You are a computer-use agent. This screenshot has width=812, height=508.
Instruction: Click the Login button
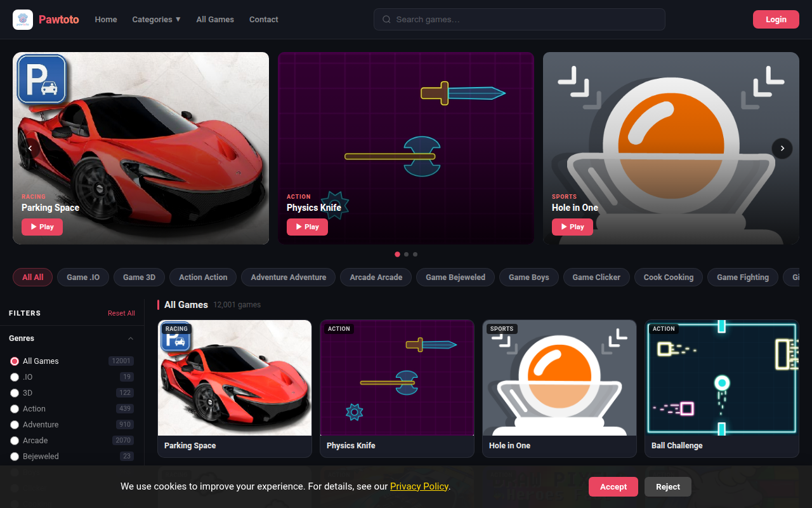point(776,20)
